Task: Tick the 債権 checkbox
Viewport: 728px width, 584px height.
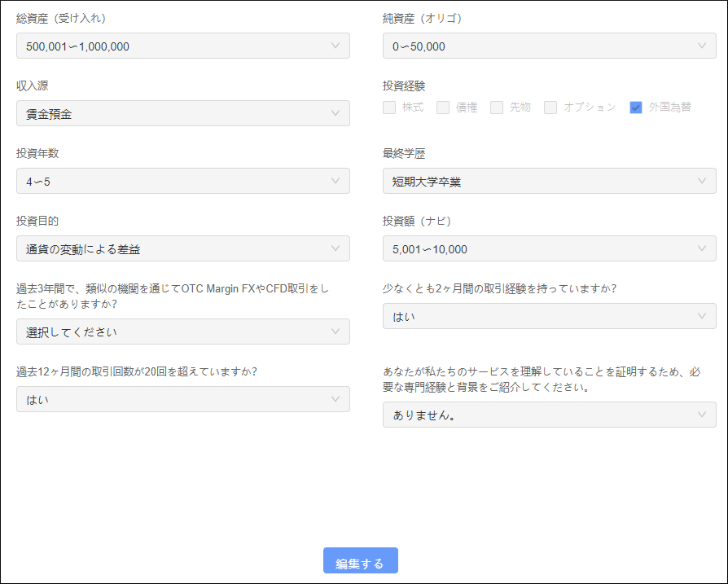Action: tap(443, 108)
